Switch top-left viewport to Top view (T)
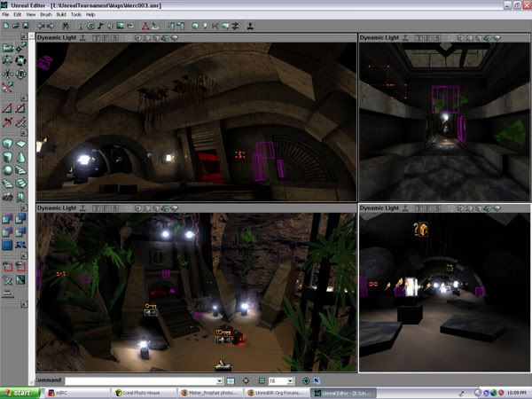Image resolution: width=532 pixels, height=399 pixels. 97,38
